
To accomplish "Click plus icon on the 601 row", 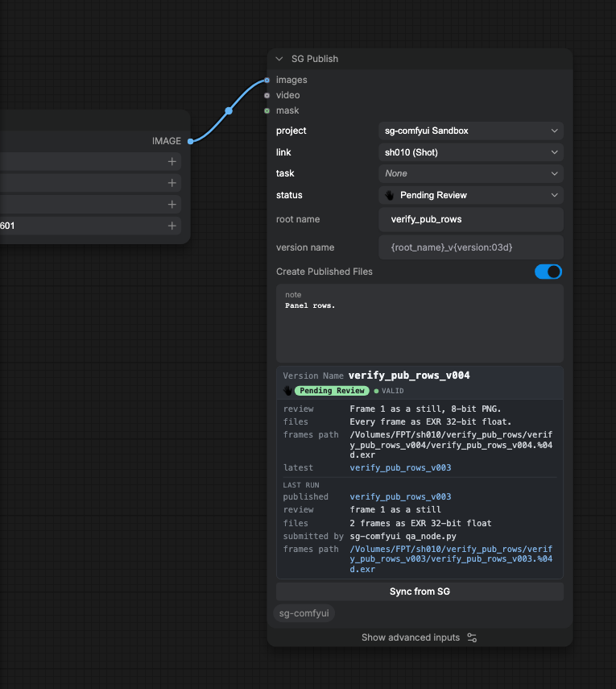I will (172, 226).
